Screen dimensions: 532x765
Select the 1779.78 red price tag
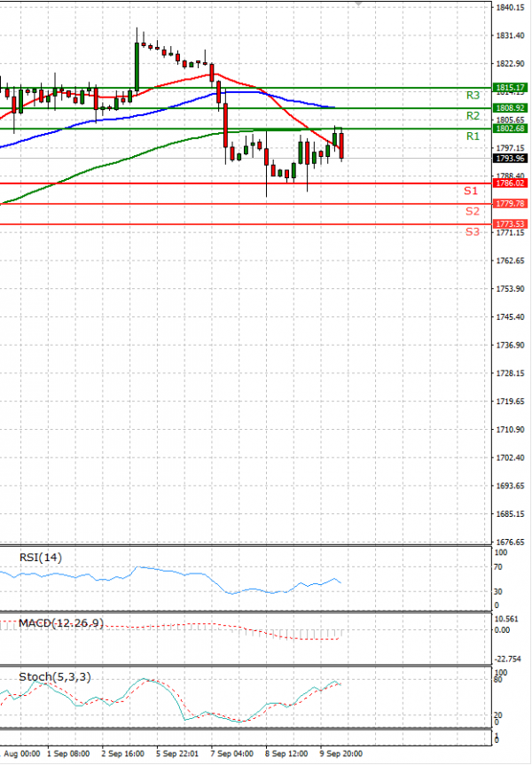[510, 204]
